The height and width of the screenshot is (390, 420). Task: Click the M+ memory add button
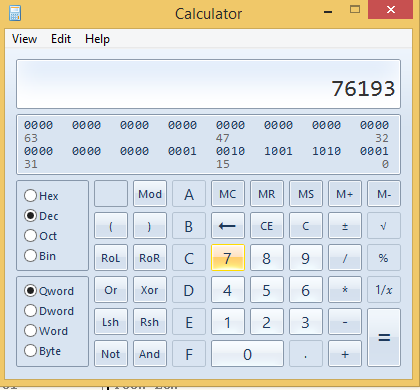pos(345,194)
